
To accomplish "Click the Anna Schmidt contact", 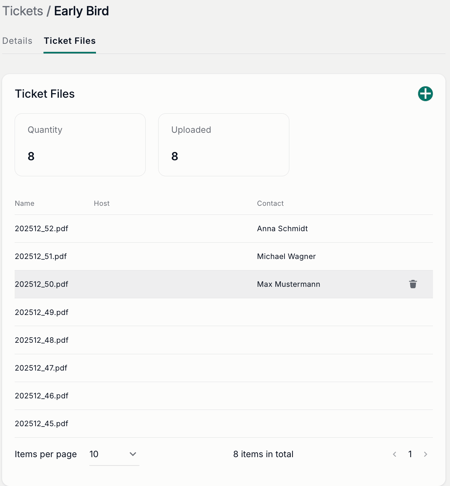I will tap(282, 228).
